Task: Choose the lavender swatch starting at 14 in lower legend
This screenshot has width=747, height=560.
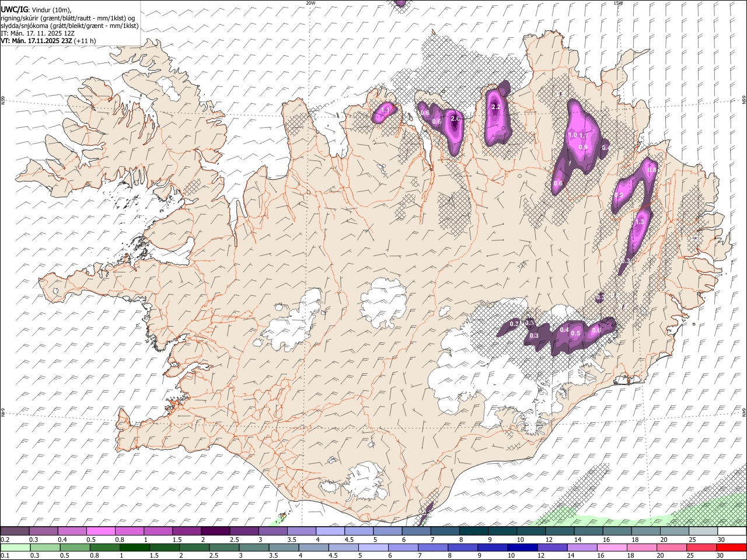Action: tap(582, 547)
